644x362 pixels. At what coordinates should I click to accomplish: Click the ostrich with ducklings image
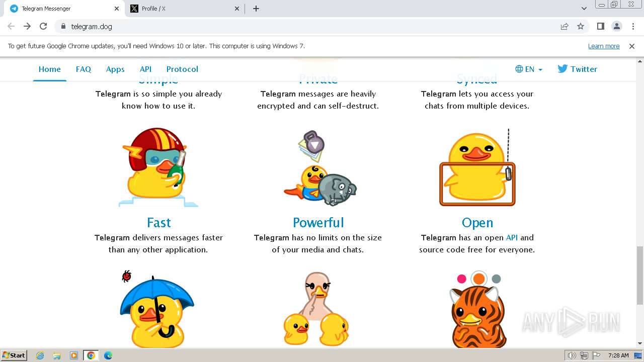(316, 309)
